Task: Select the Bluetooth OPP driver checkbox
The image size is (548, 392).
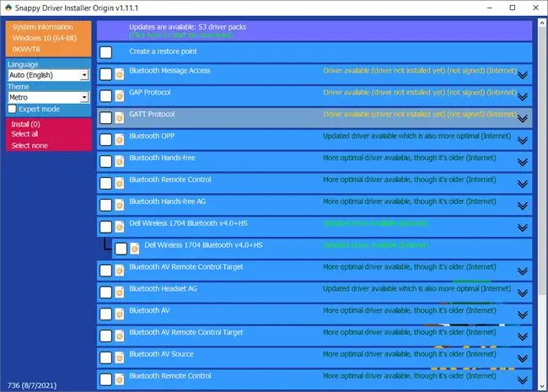Action: tap(105, 139)
